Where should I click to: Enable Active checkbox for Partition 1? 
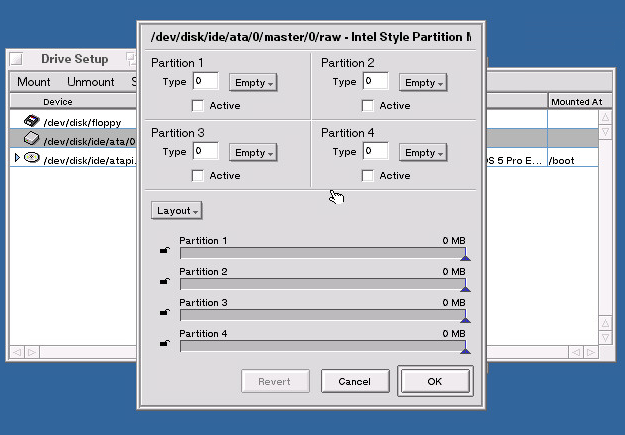198,105
